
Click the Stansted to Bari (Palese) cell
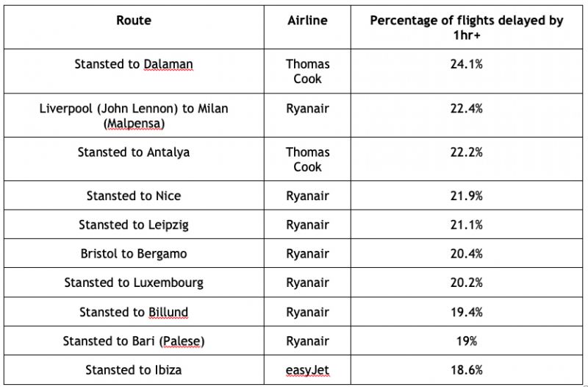(x=134, y=341)
